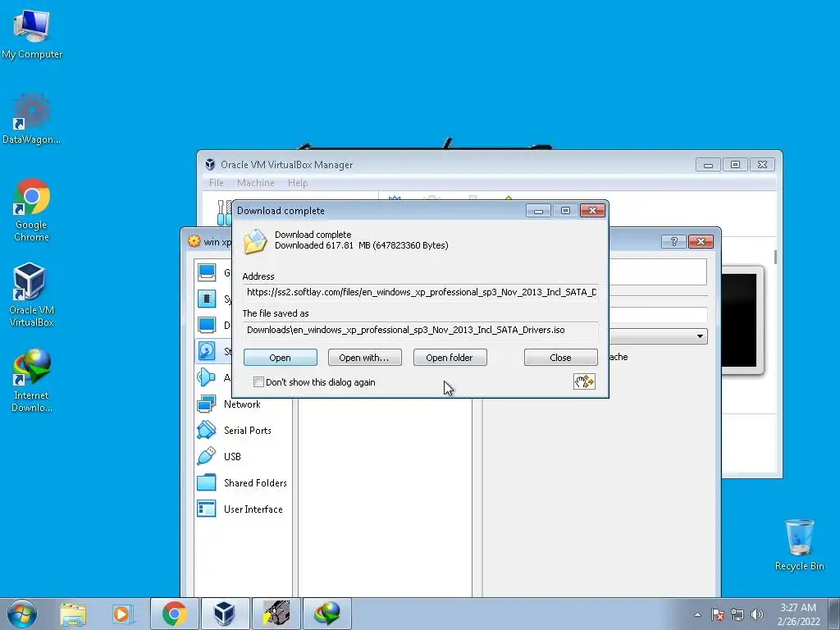Viewport: 840px width, 630px height.
Task: Click the help button in win xp settings window
Action: pyautogui.click(x=674, y=242)
